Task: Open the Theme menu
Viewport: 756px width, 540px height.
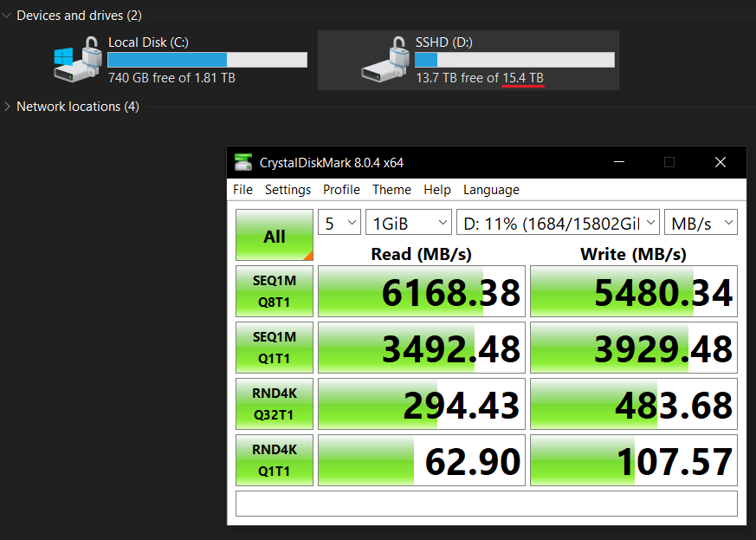Action: click(x=391, y=190)
